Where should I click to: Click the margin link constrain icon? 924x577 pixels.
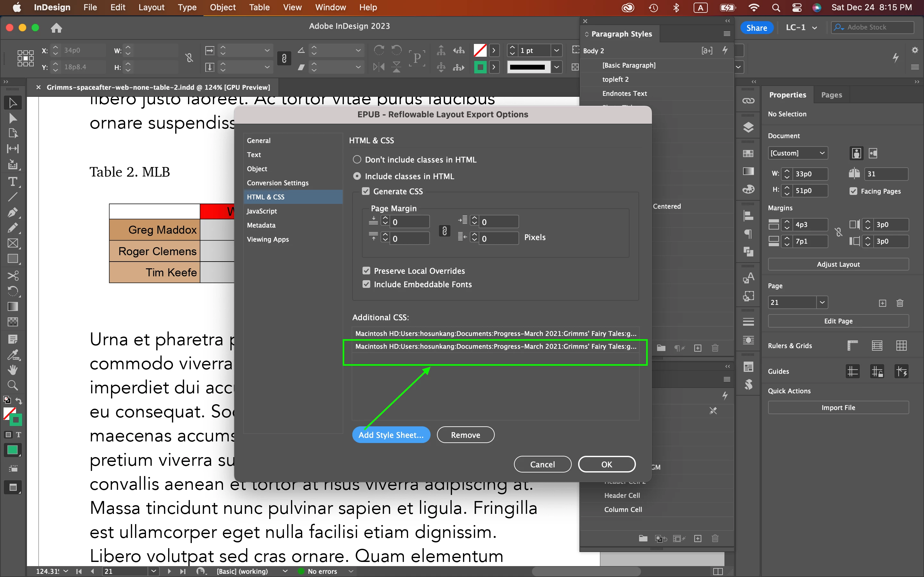444,230
